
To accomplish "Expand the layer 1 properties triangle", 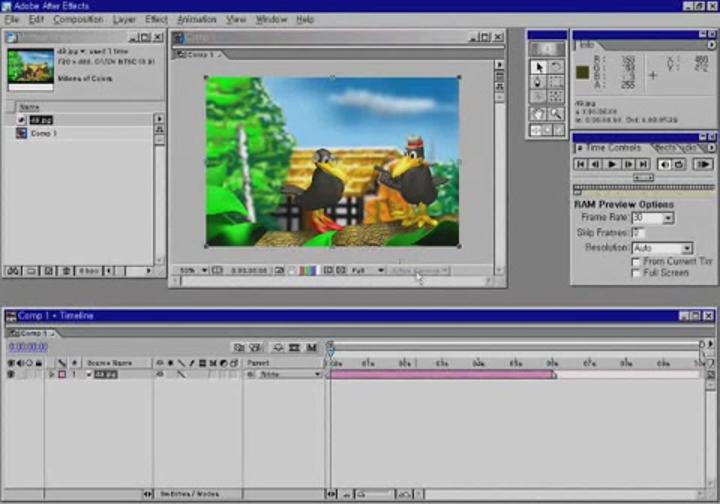I will coord(51,375).
